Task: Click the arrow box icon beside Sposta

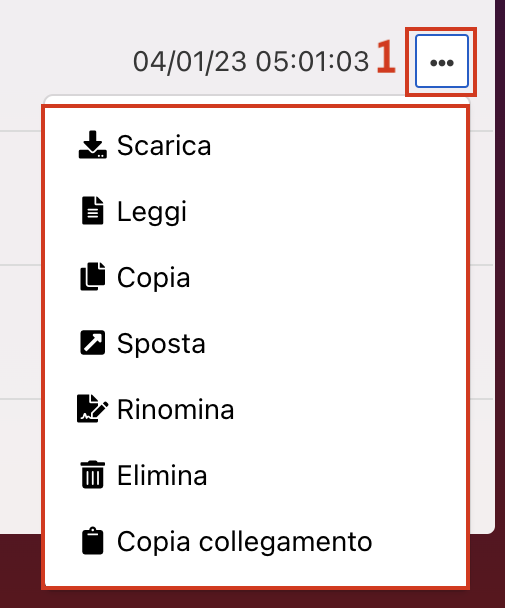Action: [93, 343]
